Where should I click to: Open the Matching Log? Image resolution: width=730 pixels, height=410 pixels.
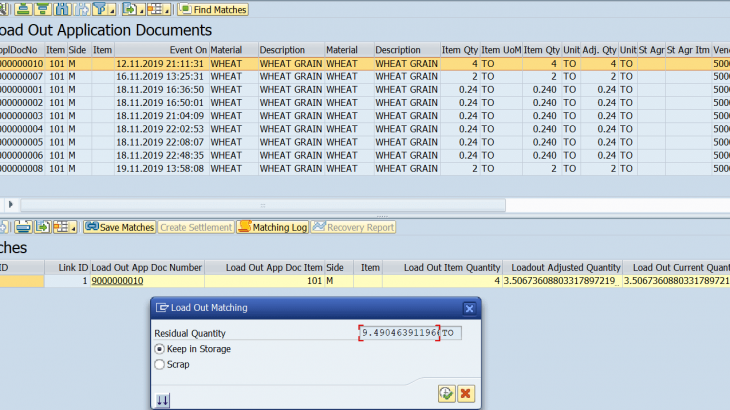[273, 227]
